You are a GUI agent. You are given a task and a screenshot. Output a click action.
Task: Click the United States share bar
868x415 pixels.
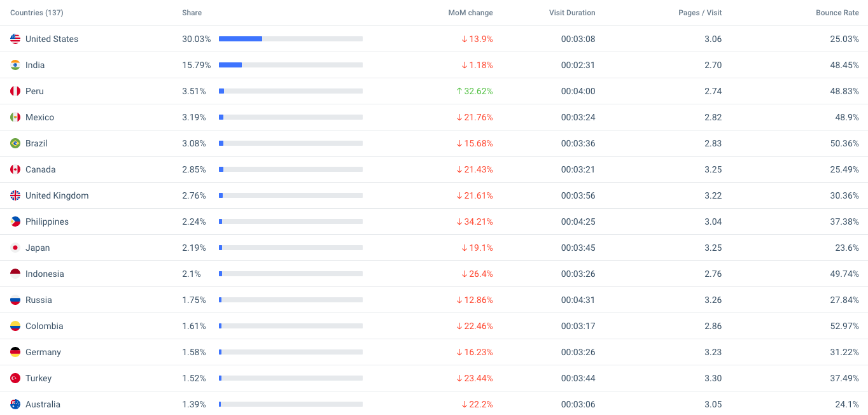click(290, 39)
